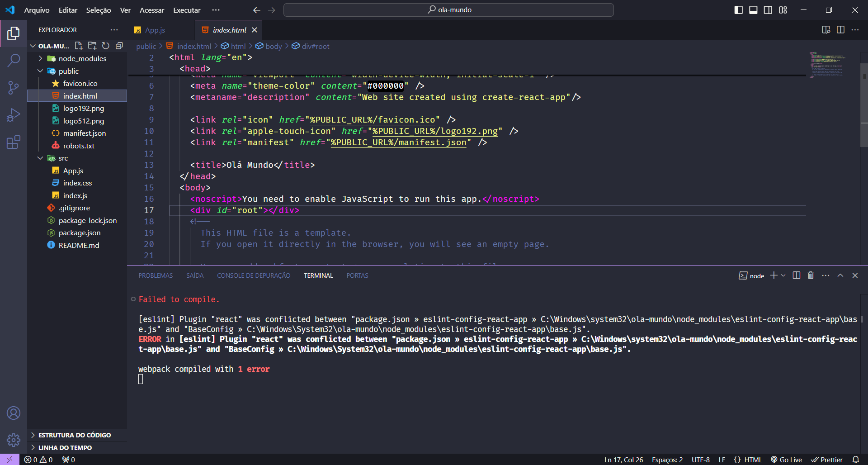Change indentation via Espaços: 2

(667, 460)
